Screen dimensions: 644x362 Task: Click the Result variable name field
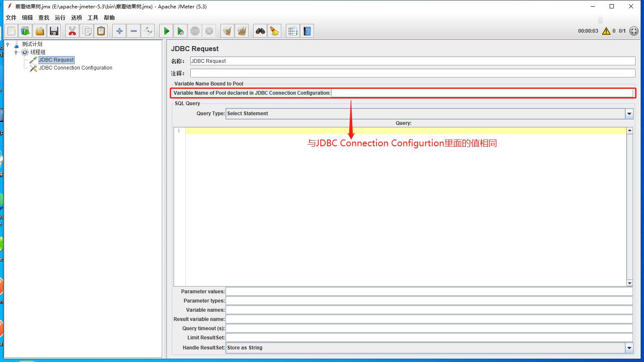tap(429, 319)
